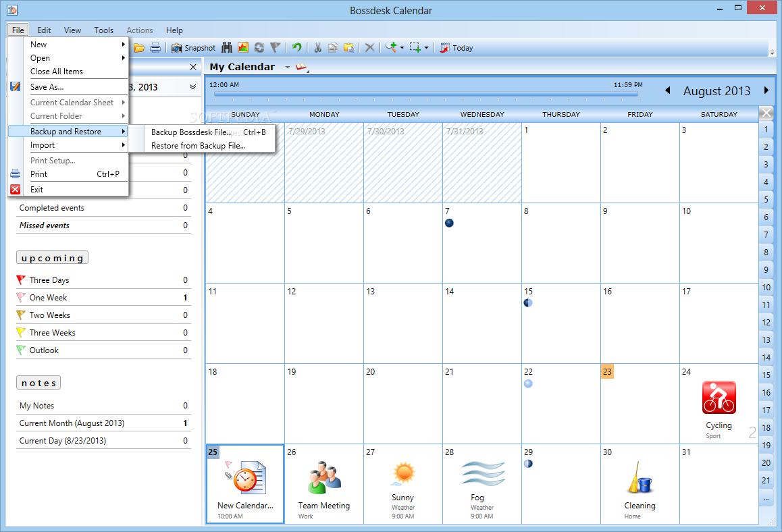
Task: Open the New Calendar event on August 25
Action: (245, 489)
